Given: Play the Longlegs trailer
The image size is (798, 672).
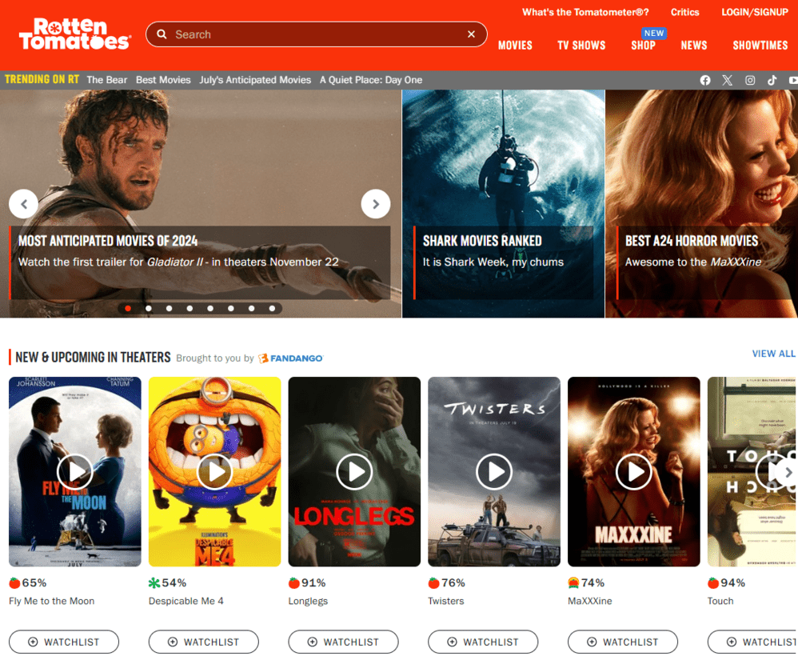Looking at the screenshot, I should click(354, 472).
